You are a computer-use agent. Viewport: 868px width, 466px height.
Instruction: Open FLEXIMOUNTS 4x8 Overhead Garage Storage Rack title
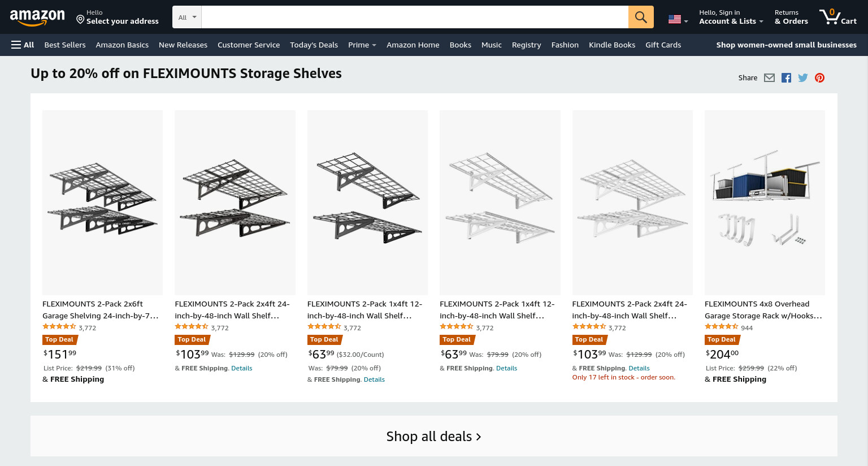[x=763, y=310]
